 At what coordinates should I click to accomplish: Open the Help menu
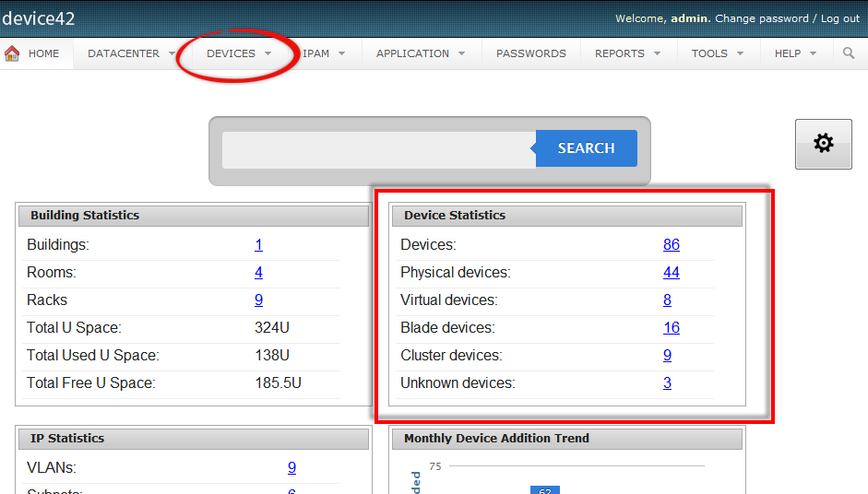pyautogui.click(x=795, y=53)
